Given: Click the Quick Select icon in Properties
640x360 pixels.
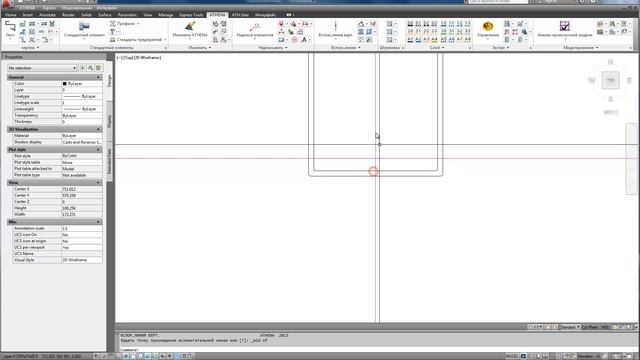Looking at the screenshot, I should 98,68.
